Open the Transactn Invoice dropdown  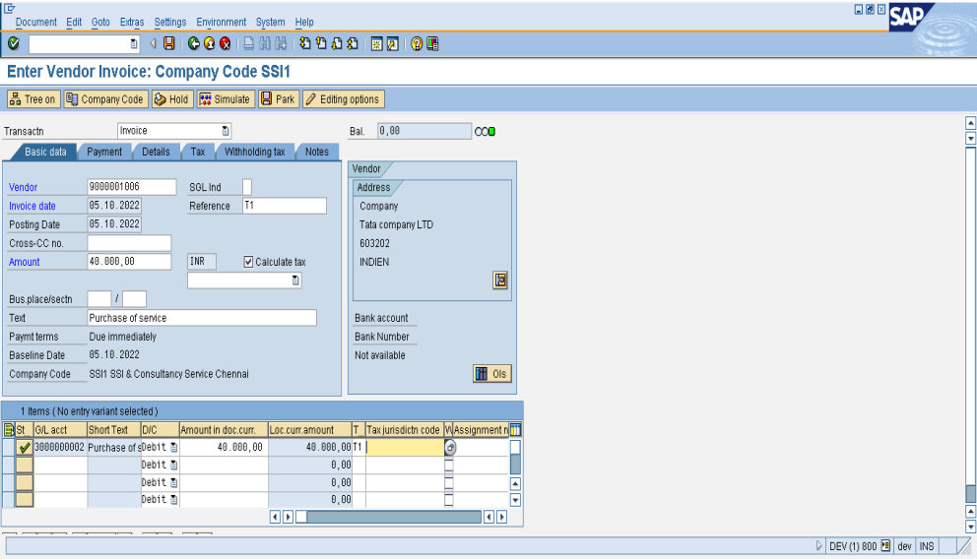click(x=226, y=131)
